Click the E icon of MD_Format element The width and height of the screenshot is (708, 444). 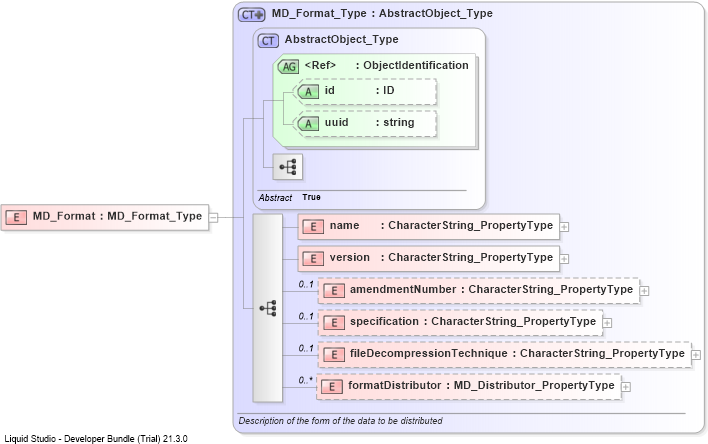click(16, 217)
